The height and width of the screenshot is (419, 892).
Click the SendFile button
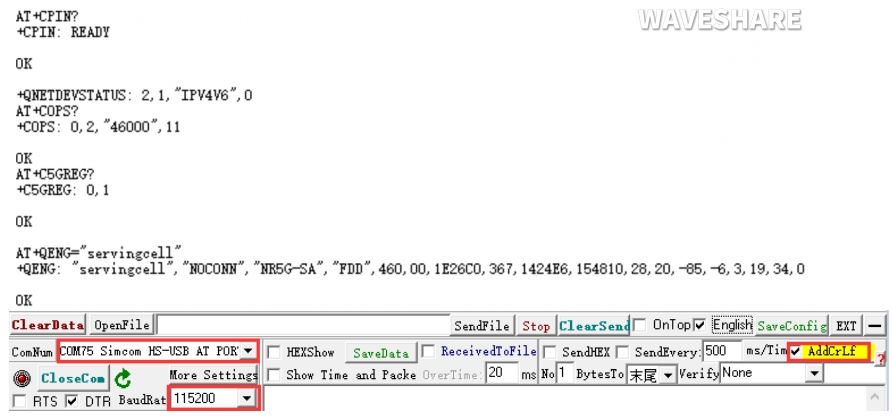483,326
